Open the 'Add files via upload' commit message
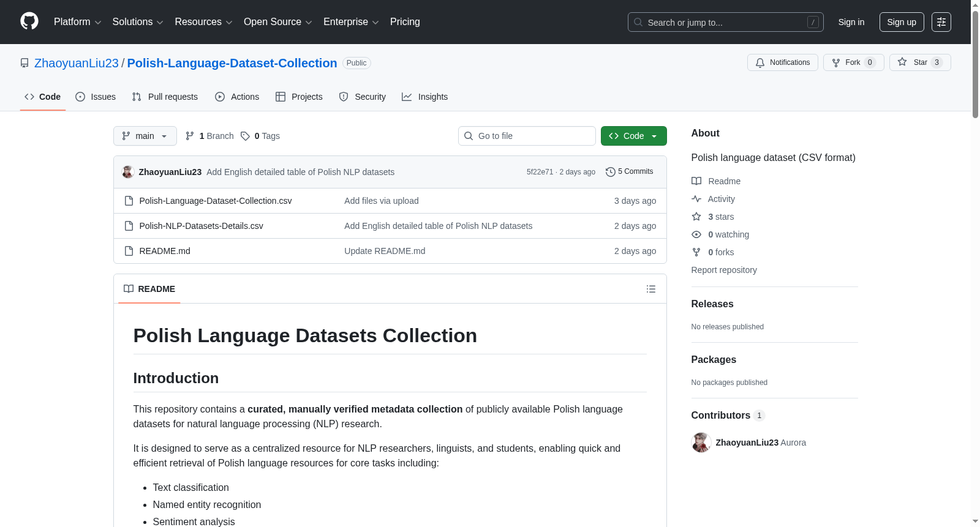980x527 pixels. click(x=382, y=201)
